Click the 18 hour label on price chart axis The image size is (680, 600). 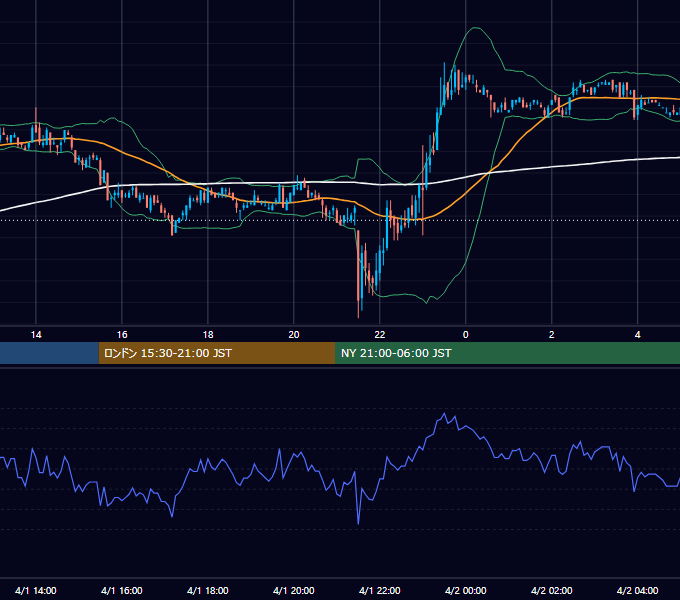pyautogui.click(x=208, y=335)
